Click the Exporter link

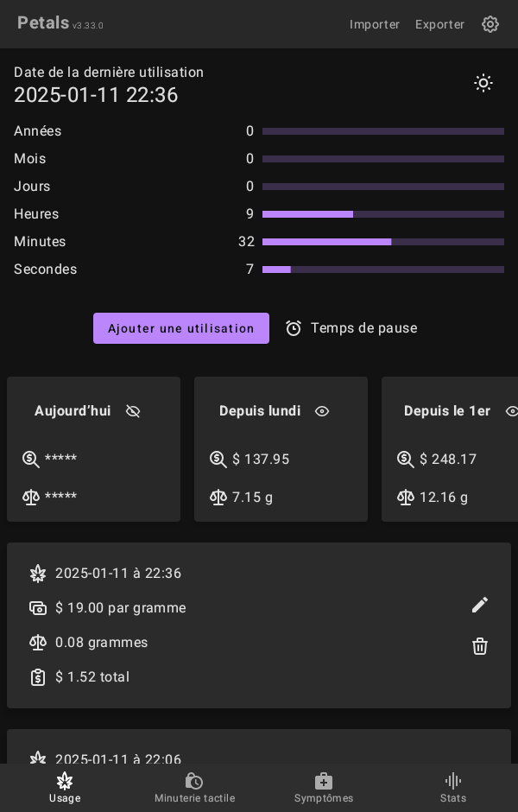pyautogui.click(x=439, y=24)
